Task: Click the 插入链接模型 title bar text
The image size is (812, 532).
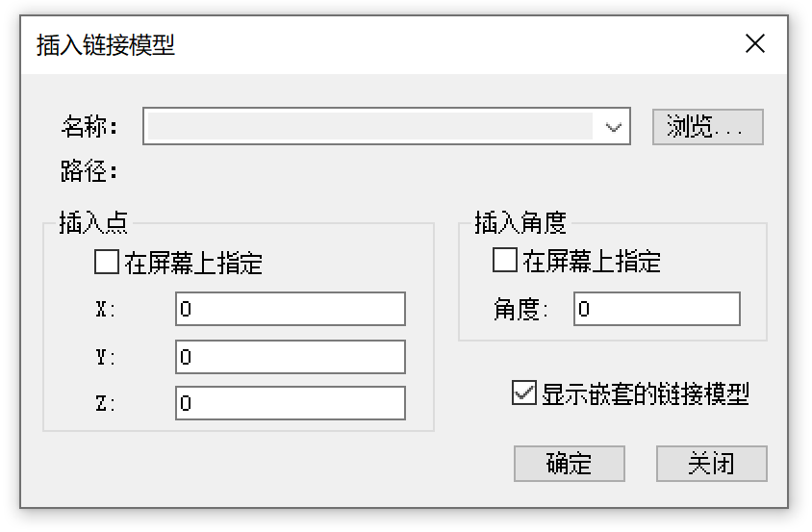Action: (106, 45)
